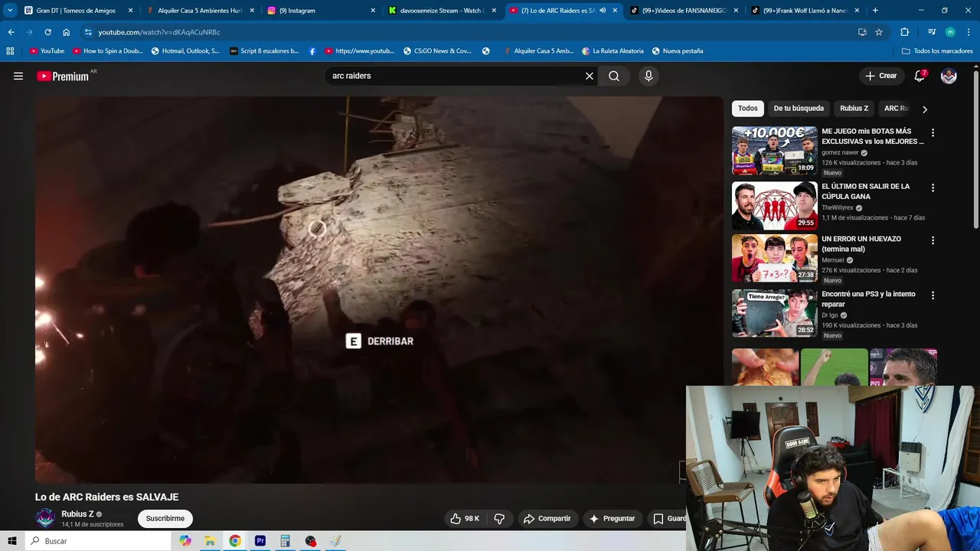
Task: Open browser extensions puzzle icon
Action: tap(904, 32)
